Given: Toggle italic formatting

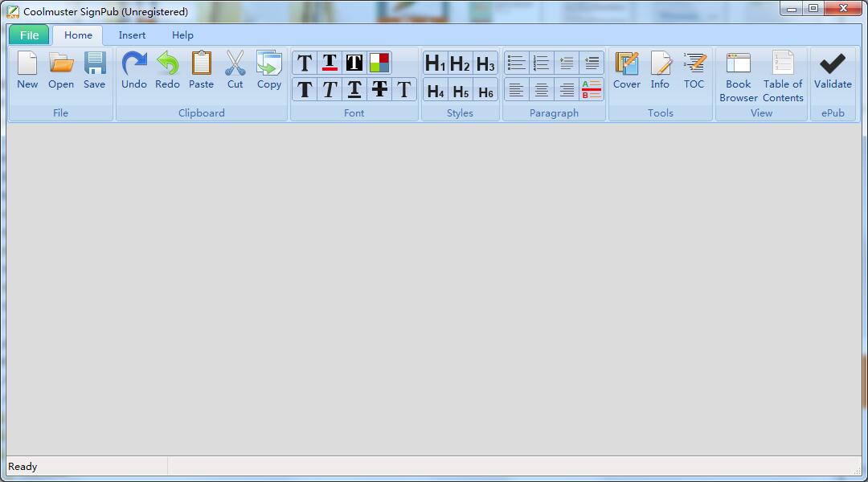Looking at the screenshot, I should tap(330, 89).
